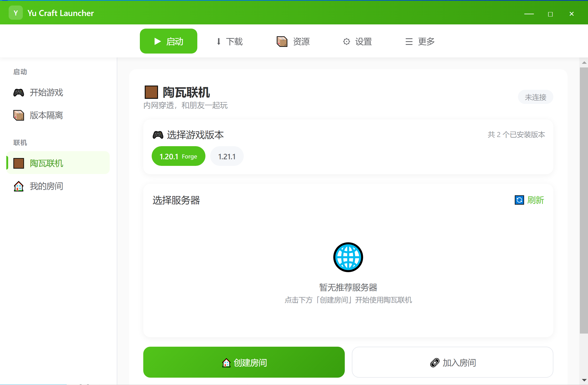Open the 资源 tab
The image size is (588, 385).
293,41
